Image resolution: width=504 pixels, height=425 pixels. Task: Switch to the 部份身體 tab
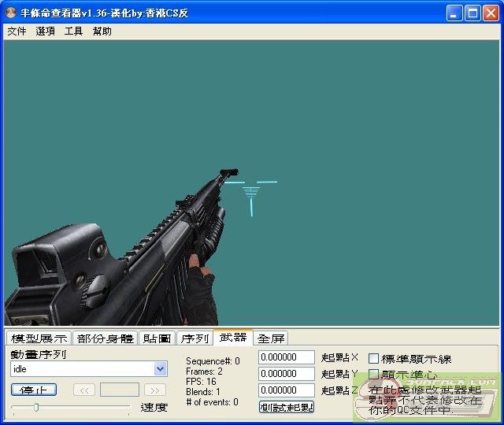(x=105, y=338)
